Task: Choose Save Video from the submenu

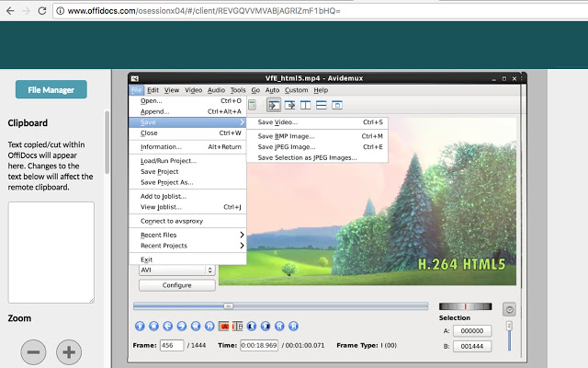Action: click(317, 122)
